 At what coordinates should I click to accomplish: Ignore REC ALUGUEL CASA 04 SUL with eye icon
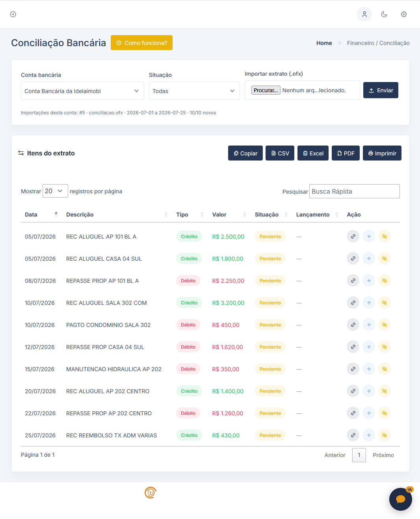pyautogui.click(x=385, y=259)
